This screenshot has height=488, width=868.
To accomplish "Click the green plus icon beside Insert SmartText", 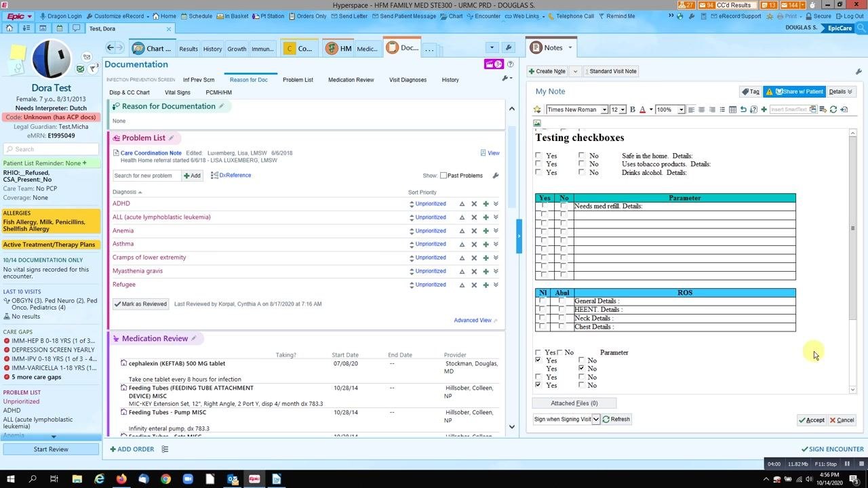I will click(x=764, y=110).
